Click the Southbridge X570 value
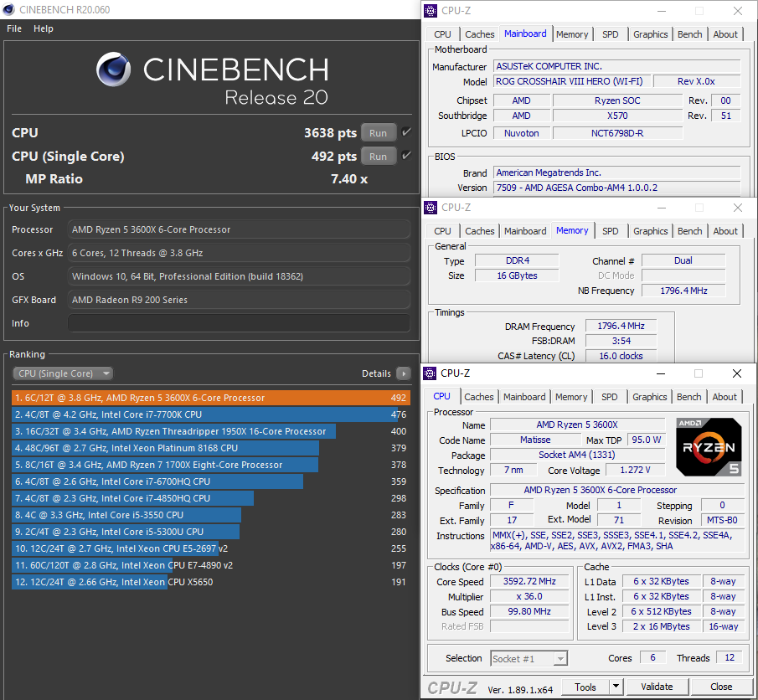This screenshot has width=758, height=700. click(x=617, y=116)
